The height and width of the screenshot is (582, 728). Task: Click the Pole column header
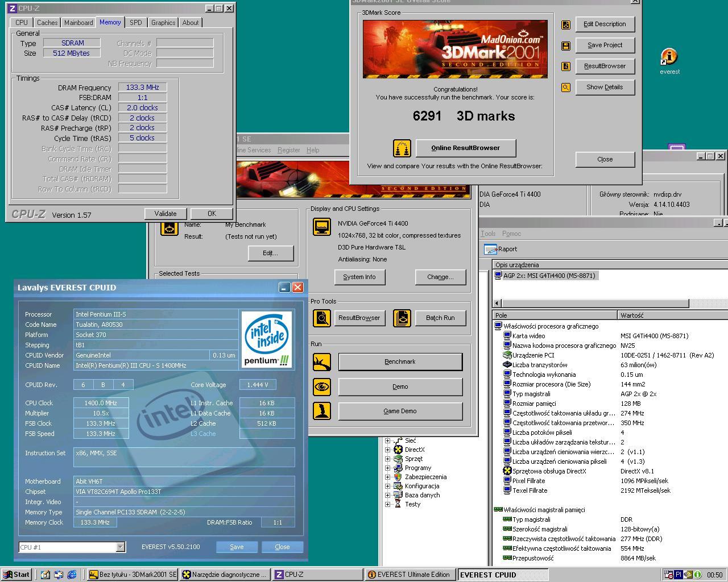[x=555, y=315]
